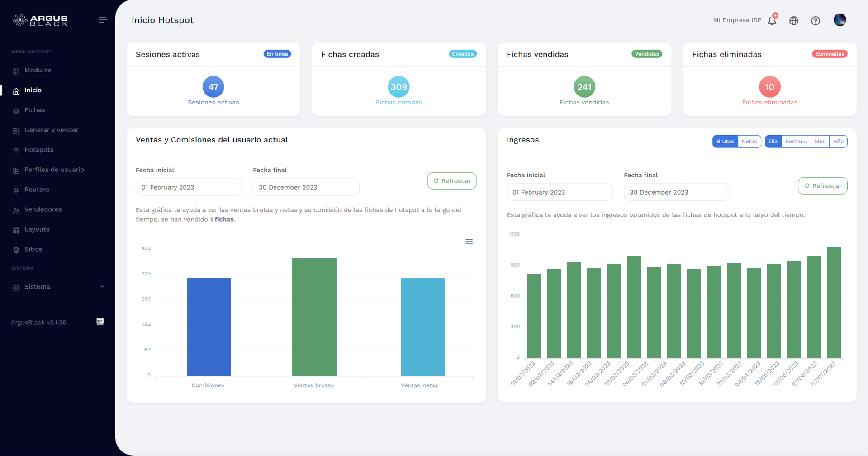Viewport: 868px width, 456px height.
Task: Open the user profile avatar
Action: 840,20
